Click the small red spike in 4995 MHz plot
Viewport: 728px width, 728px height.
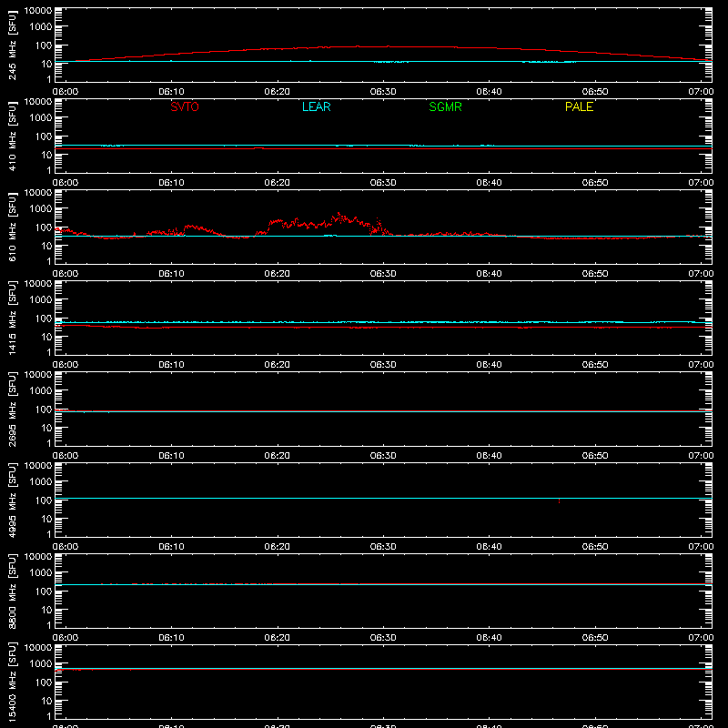(559, 501)
